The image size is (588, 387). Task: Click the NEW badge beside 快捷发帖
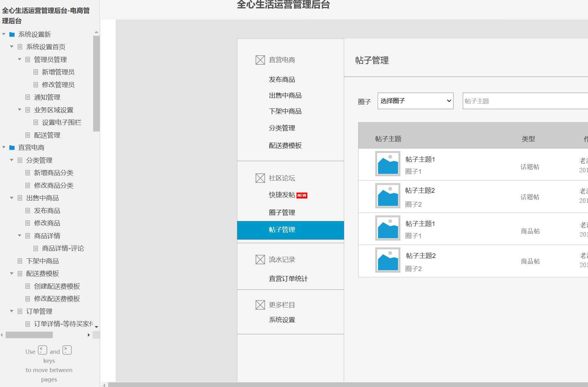302,195
